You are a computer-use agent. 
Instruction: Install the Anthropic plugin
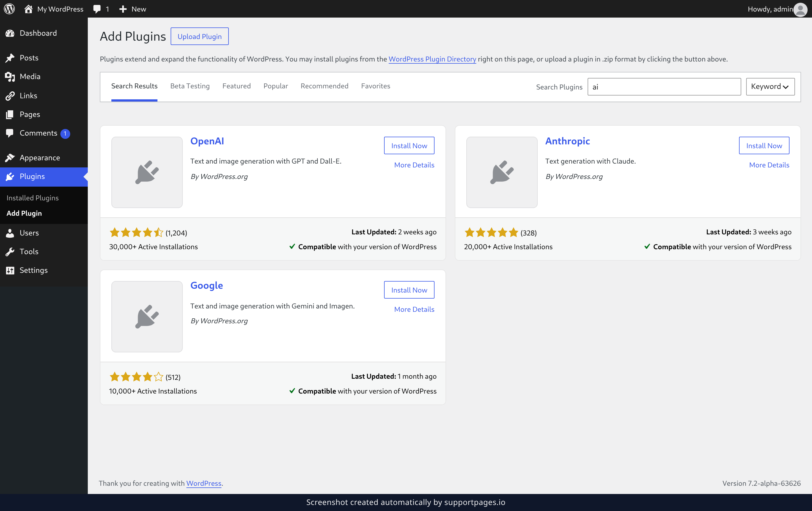pyautogui.click(x=764, y=145)
